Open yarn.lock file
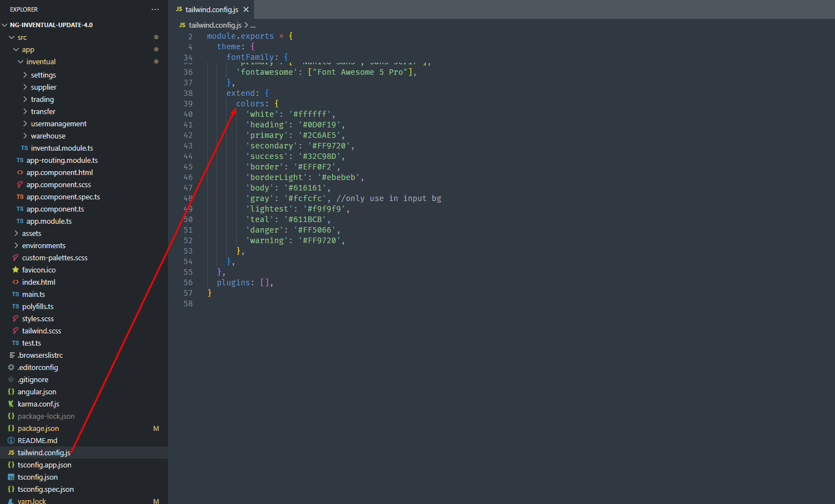Screen dimensions: 835x504 (x=32, y=501)
